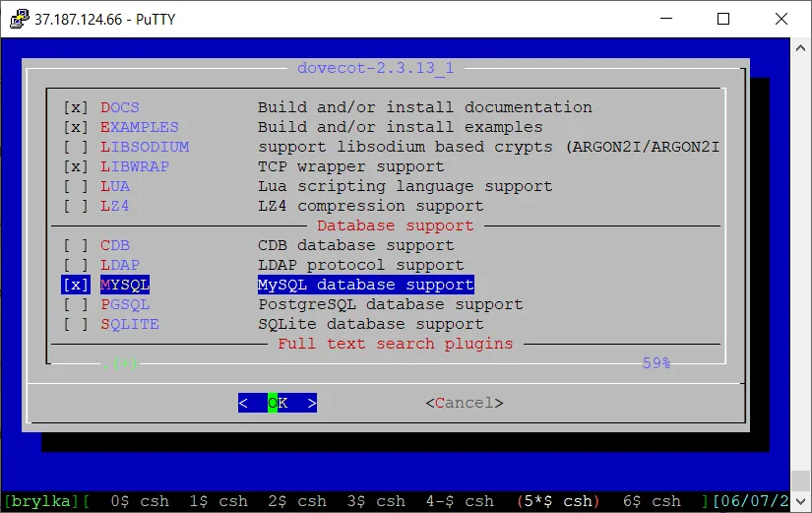The width and height of the screenshot is (812, 513).
Task: Click the 59% scroll position indicator
Action: (656, 363)
